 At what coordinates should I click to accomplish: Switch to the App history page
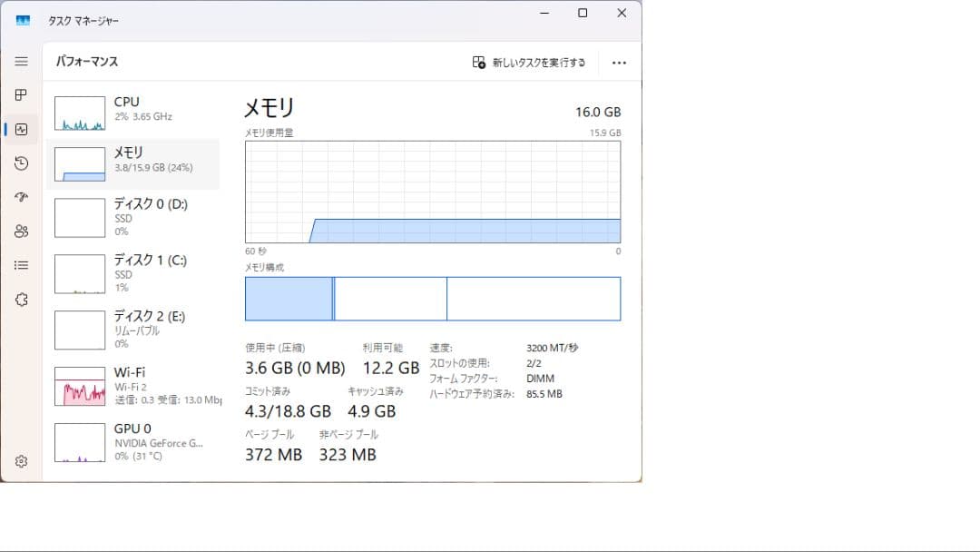21,163
